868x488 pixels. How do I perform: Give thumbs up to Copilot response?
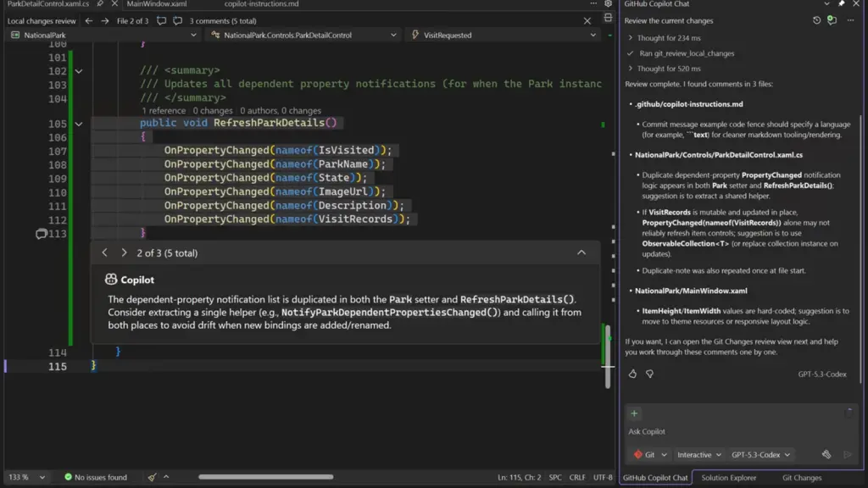[x=632, y=374]
